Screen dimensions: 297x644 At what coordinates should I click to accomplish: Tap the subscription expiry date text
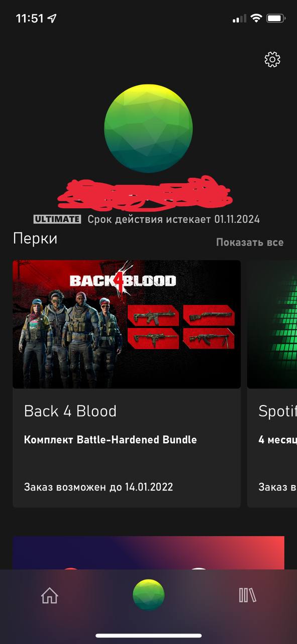click(x=174, y=219)
